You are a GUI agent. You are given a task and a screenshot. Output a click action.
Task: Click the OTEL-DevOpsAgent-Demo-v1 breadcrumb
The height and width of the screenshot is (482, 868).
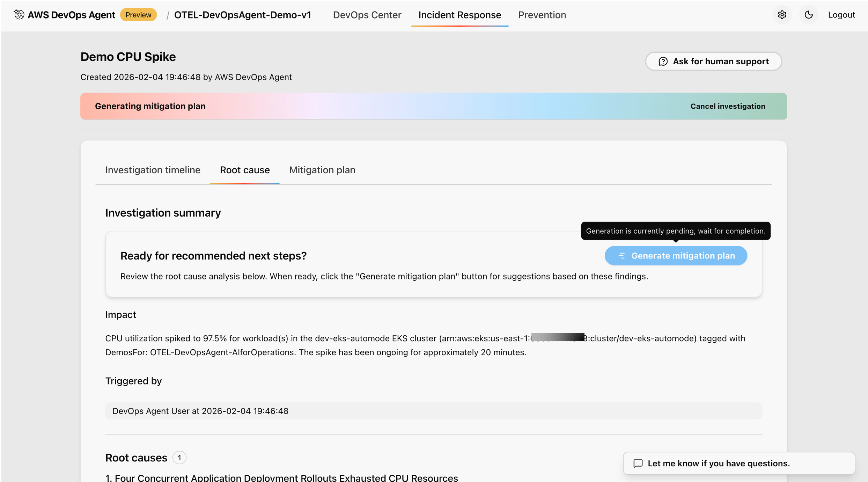(242, 15)
